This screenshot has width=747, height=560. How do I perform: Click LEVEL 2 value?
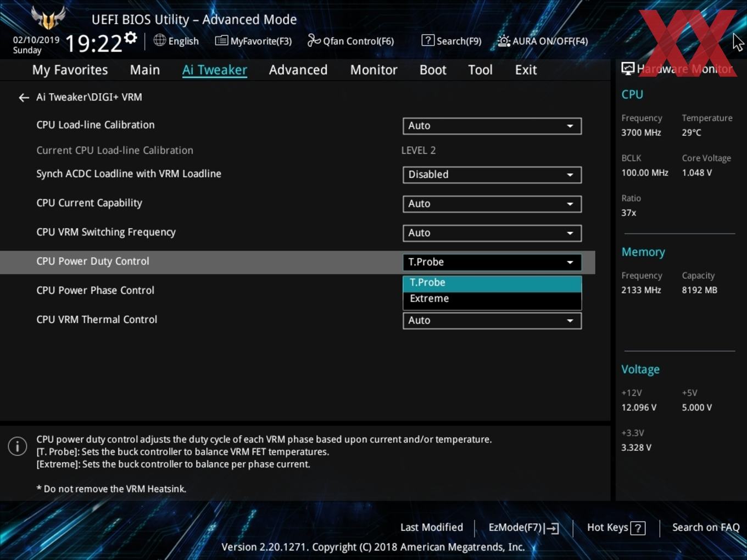tap(418, 150)
